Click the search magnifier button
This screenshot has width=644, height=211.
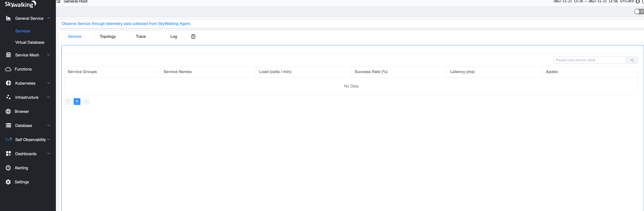click(x=632, y=60)
